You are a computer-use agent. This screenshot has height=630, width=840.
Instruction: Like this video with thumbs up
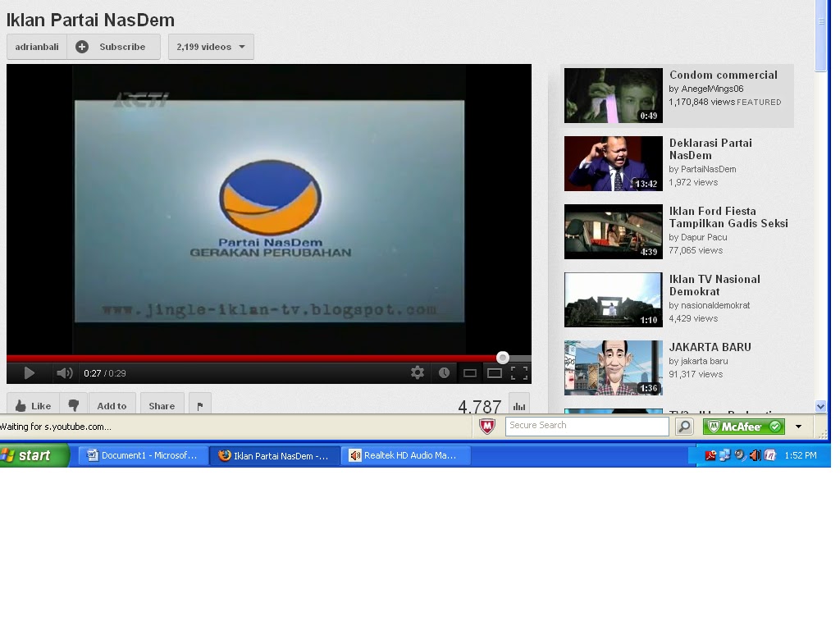pyautogui.click(x=33, y=405)
